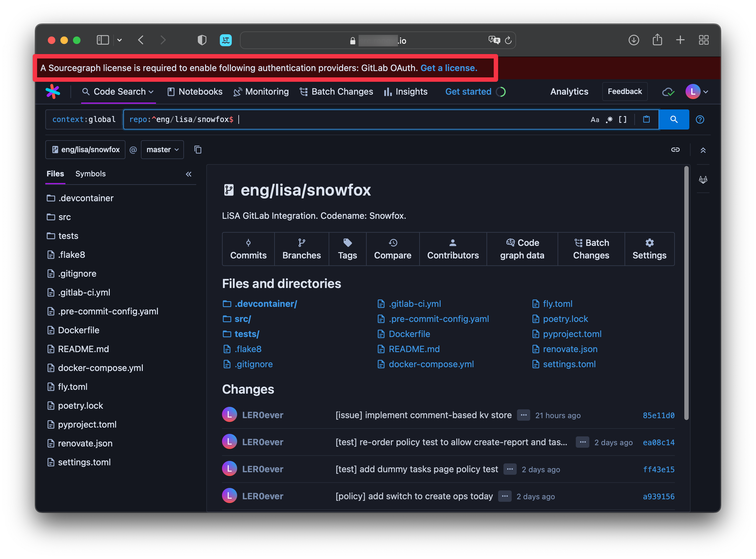Open the Contributors page
This screenshot has height=559, width=756.
click(453, 249)
